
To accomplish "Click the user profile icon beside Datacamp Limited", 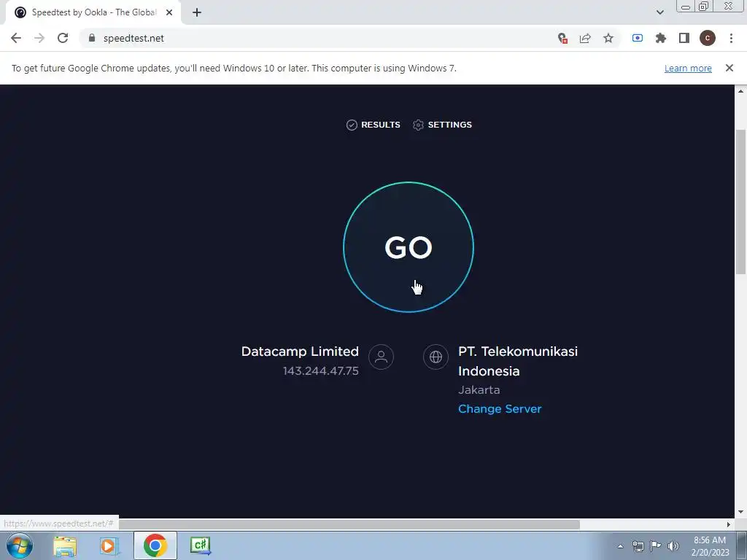I will 381,357.
